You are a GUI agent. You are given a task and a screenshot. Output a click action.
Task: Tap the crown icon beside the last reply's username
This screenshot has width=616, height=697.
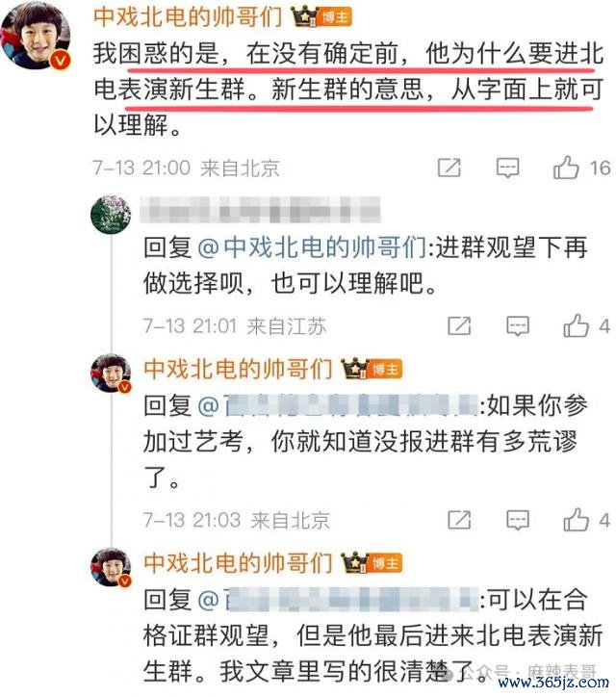(x=355, y=562)
